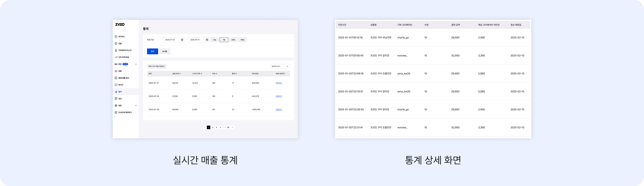Click the 정산 sidebar icon

pyautogui.click(x=116, y=99)
